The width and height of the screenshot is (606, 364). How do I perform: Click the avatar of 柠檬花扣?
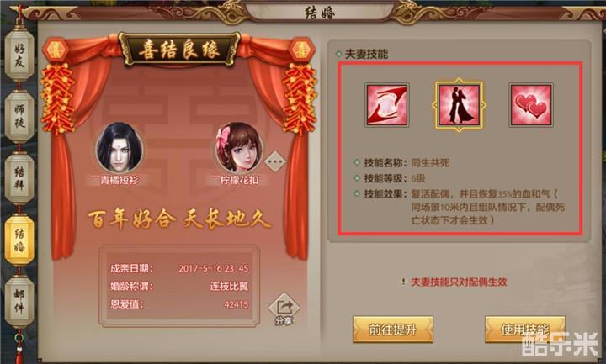pyautogui.click(x=239, y=147)
